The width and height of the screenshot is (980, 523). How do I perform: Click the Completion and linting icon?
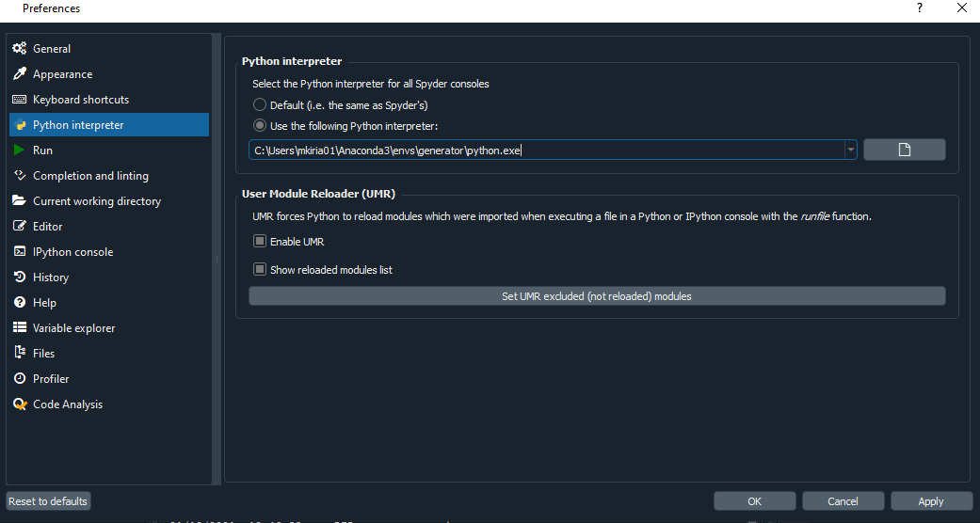click(x=19, y=176)
